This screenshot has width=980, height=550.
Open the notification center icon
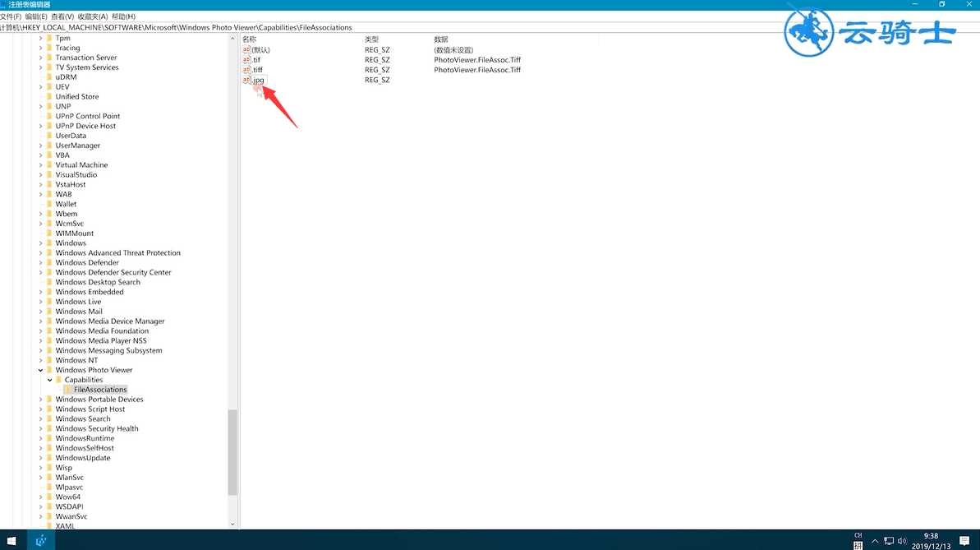click(x=964, y=541)
